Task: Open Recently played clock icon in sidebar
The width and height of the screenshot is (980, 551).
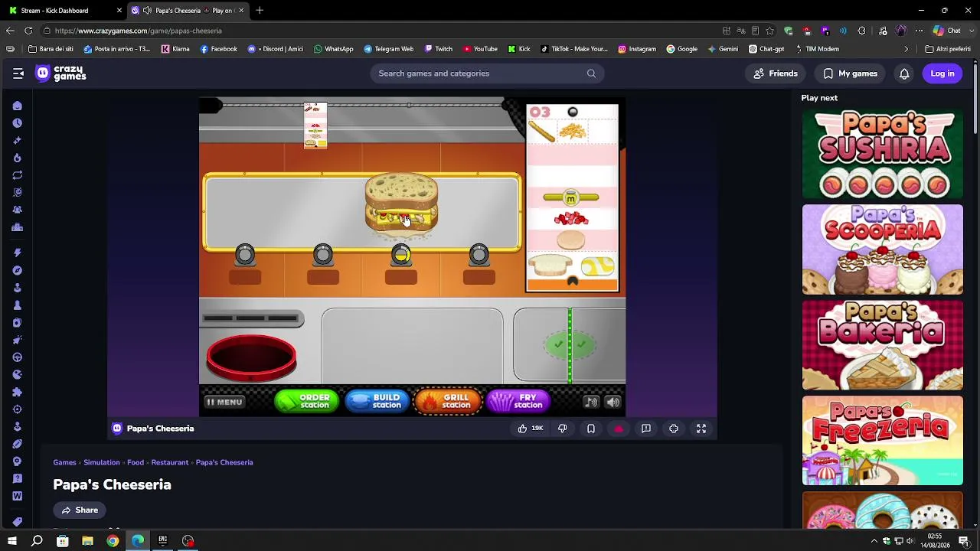Action: click(18, 123)
